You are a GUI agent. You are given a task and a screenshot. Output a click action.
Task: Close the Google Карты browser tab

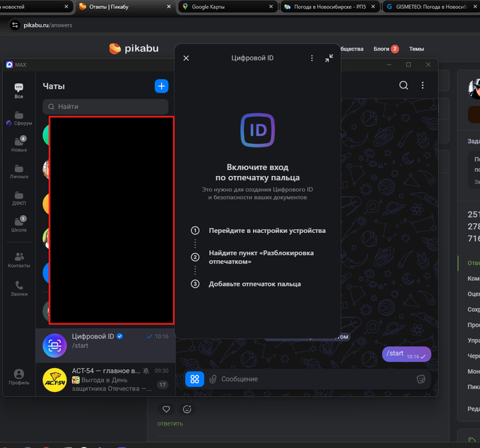pyautogui.click(x=271, y=6)
